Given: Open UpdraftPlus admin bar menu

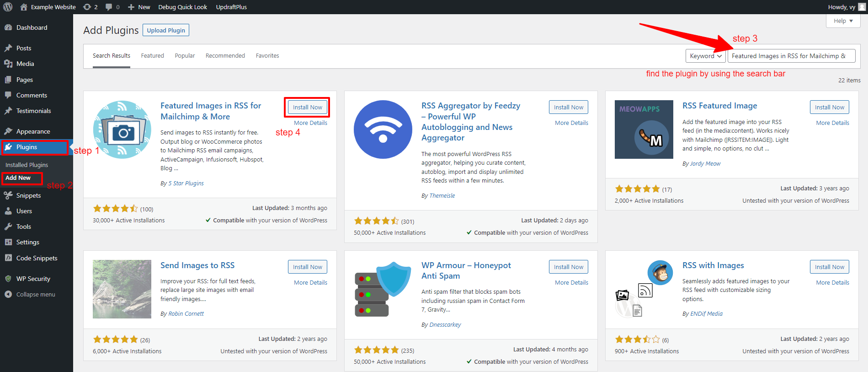Looking at the screenshot, I should coord(231,7).
